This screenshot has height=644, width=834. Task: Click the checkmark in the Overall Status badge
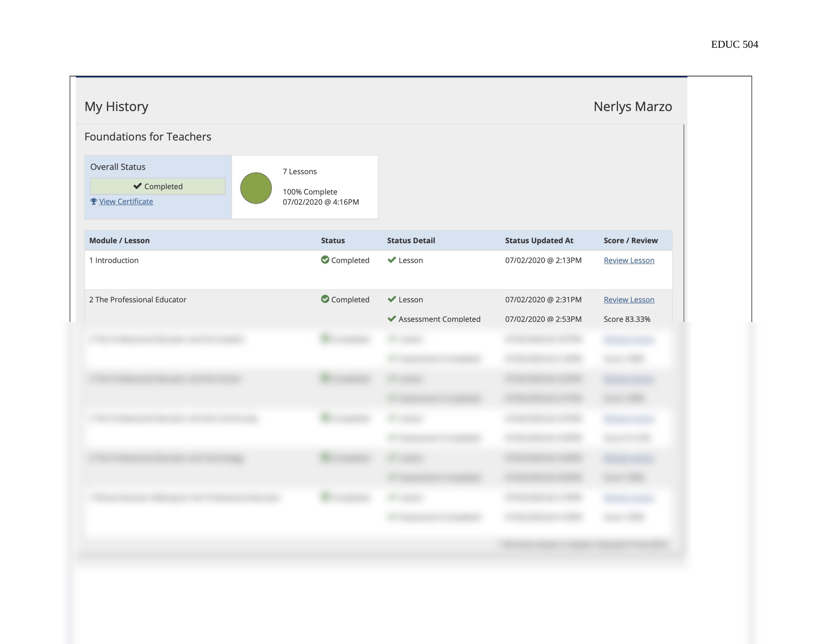click(x=137, y=186)
